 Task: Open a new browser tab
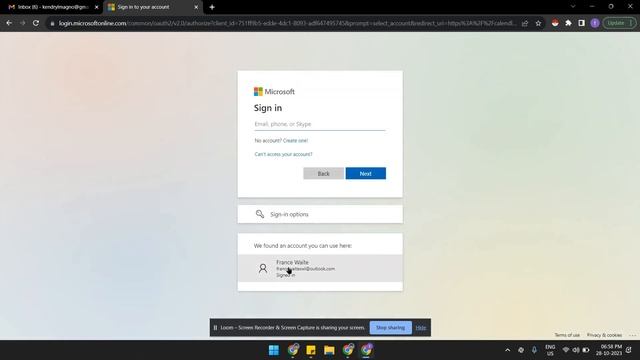212,7
